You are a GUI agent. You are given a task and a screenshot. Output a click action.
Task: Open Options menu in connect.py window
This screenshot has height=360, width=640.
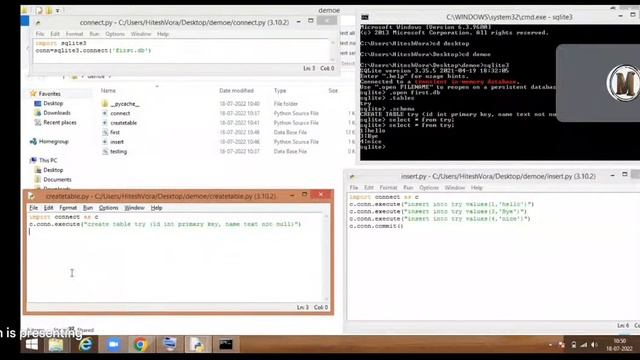pos(115,34)
